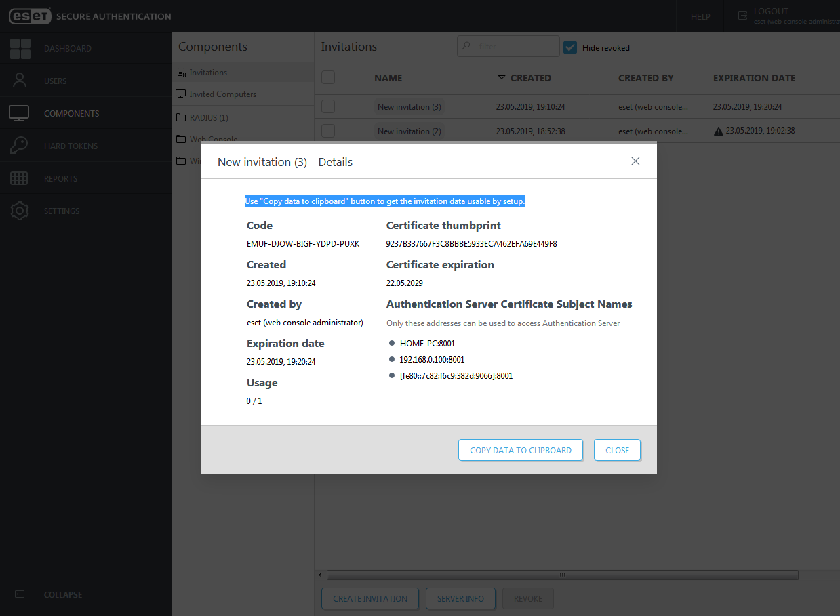
Task: Click the RADIUS folder icon
Action: click(181, 117)
